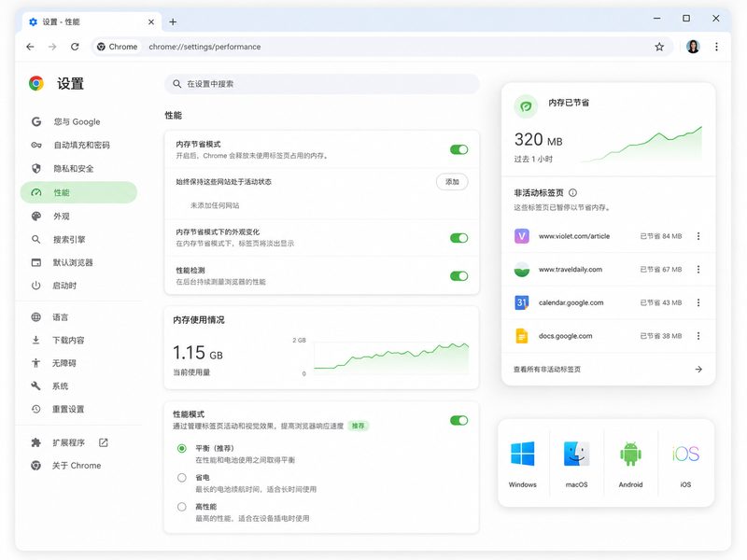The image size is (747, 560).
Task: Click the 320 MB saved value
Action: point(539,140)
